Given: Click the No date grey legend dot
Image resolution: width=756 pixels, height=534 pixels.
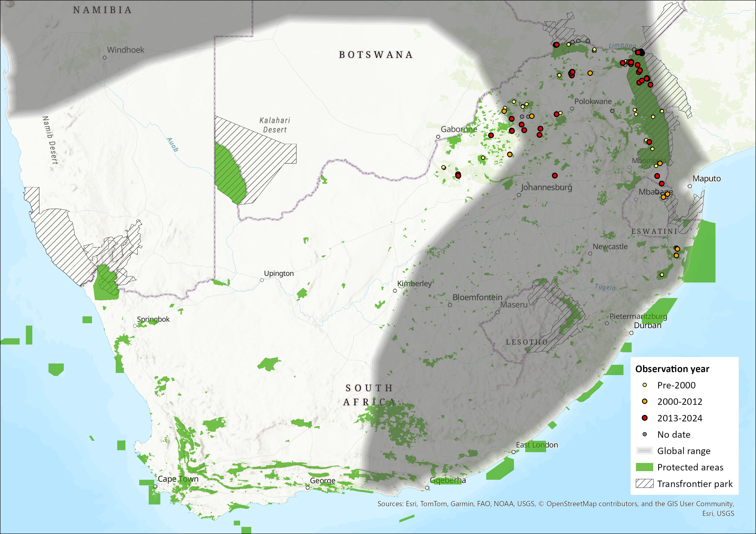Looking at the screenshot, I should pos(645,434).
